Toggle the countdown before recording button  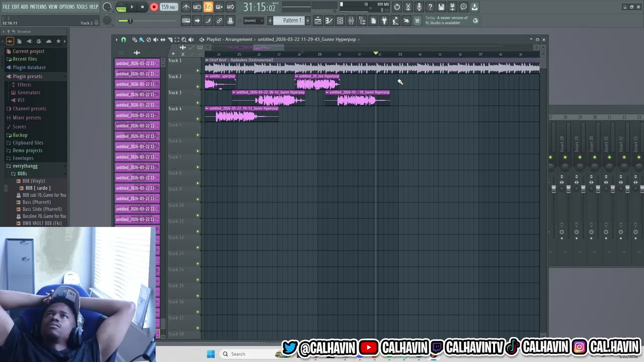coord(208,7)
